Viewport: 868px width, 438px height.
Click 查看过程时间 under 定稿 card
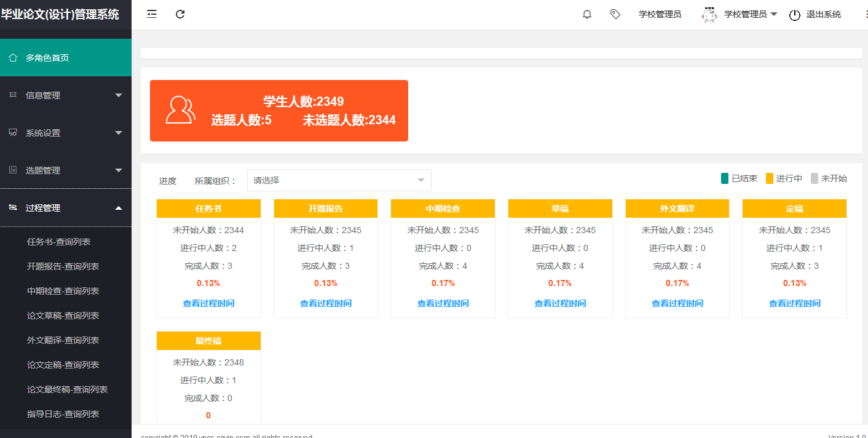point(794,303)
